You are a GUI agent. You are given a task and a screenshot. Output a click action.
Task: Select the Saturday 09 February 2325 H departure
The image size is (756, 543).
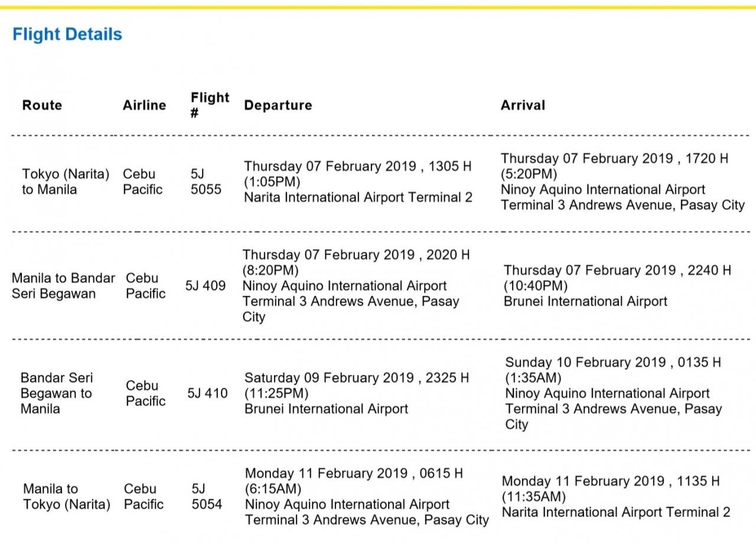tap(357, 393)
